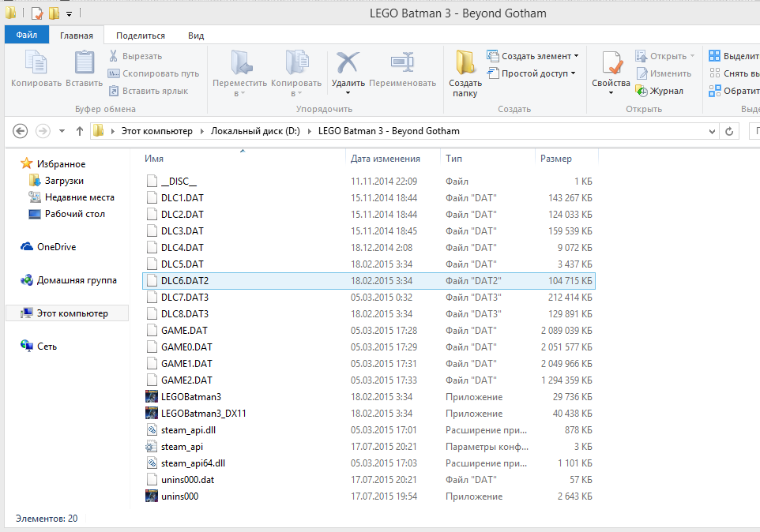
Task: Select Рабочий стол in navigation pane
Action: [x=74, y=214]
